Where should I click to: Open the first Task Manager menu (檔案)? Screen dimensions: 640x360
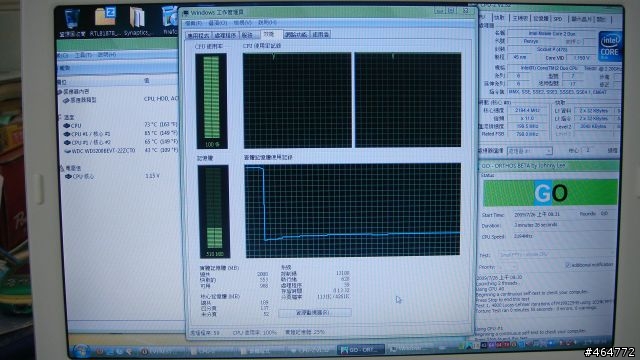click(193, 23)
